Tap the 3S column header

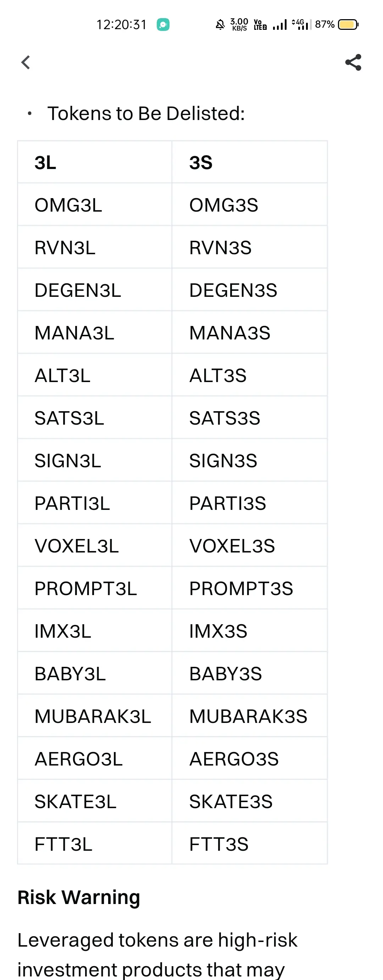[249, 163]
